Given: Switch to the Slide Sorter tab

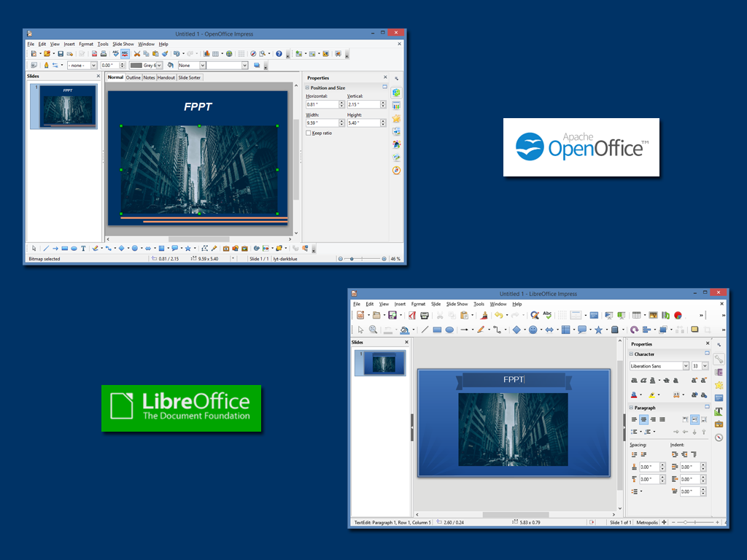Looking at the screenshot, I should click(x=189, y=77).
